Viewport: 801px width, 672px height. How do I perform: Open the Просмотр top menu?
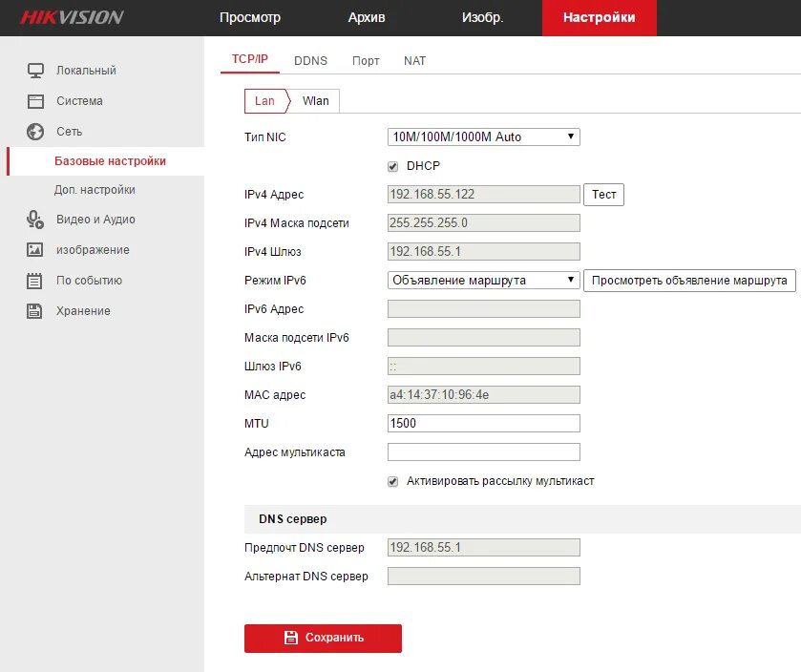(250, 17)
